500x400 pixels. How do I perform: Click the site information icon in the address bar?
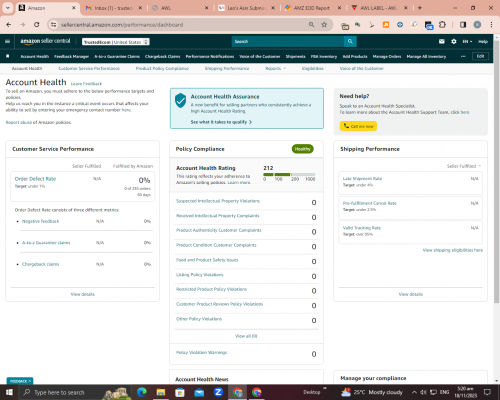(x=53, y=25)
